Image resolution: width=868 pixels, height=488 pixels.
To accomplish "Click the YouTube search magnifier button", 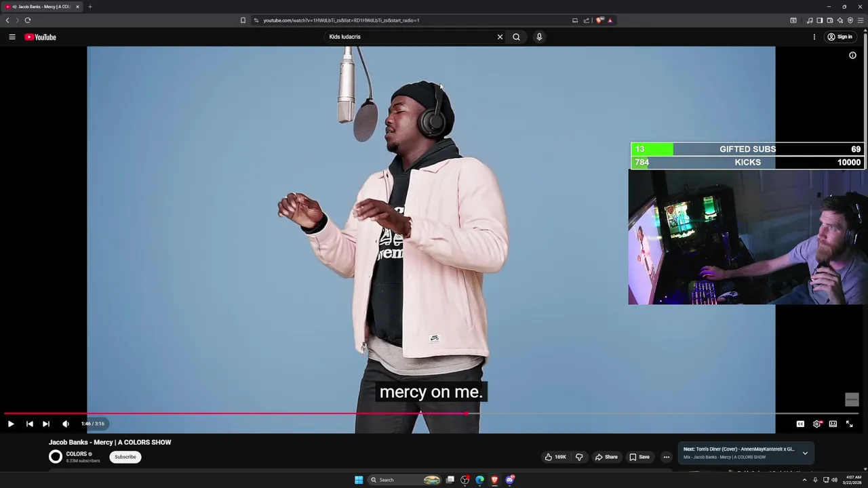I will click(516, 37).
